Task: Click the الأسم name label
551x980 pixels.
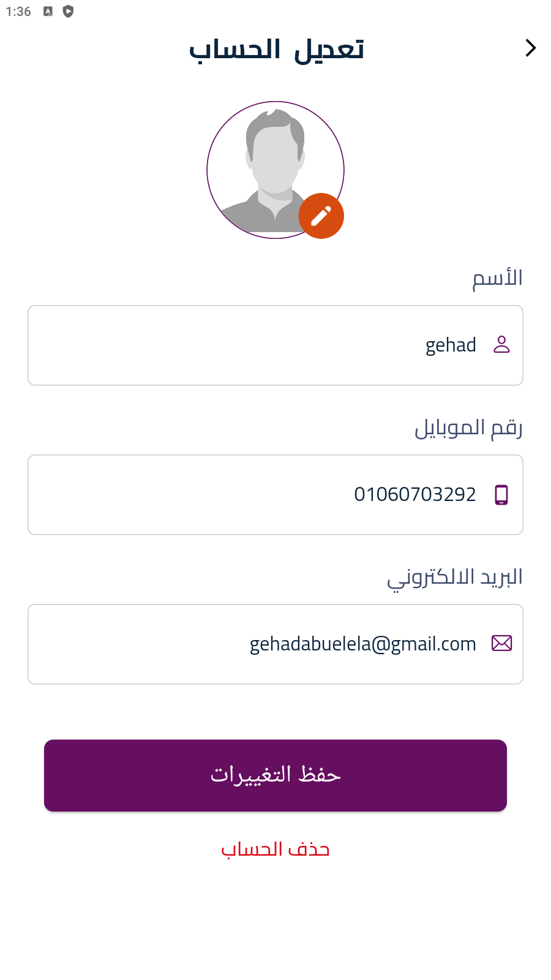Action: tap(497, 279)
